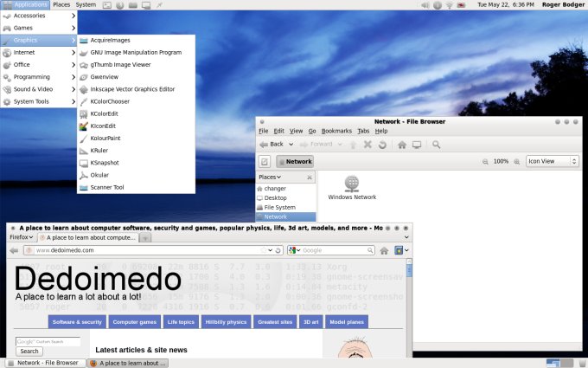Close the Places sidebar pane

(310, 178)
